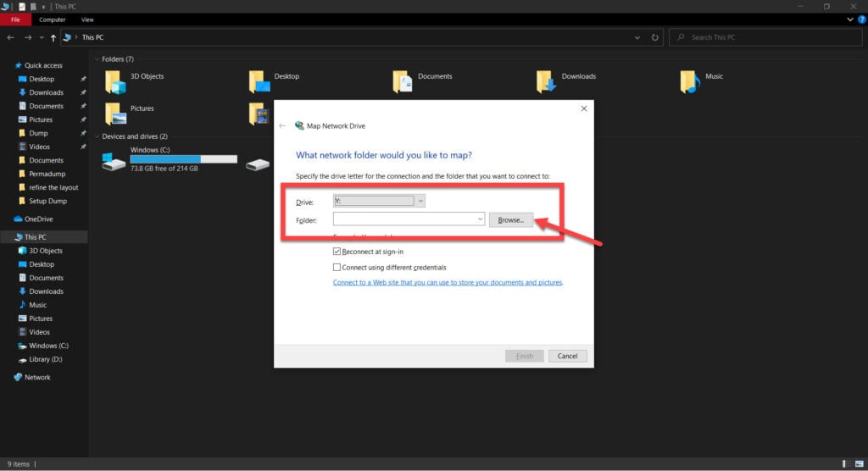
Task: Close the Map Network Drive dialog
Action: click(583, 108)
